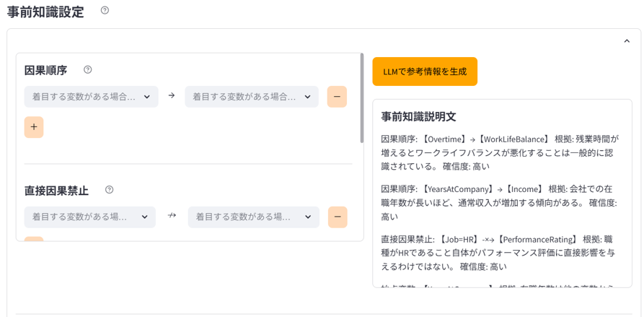
Task: Add a new 因果順序 row with plus button
Action: click(34, 127)
